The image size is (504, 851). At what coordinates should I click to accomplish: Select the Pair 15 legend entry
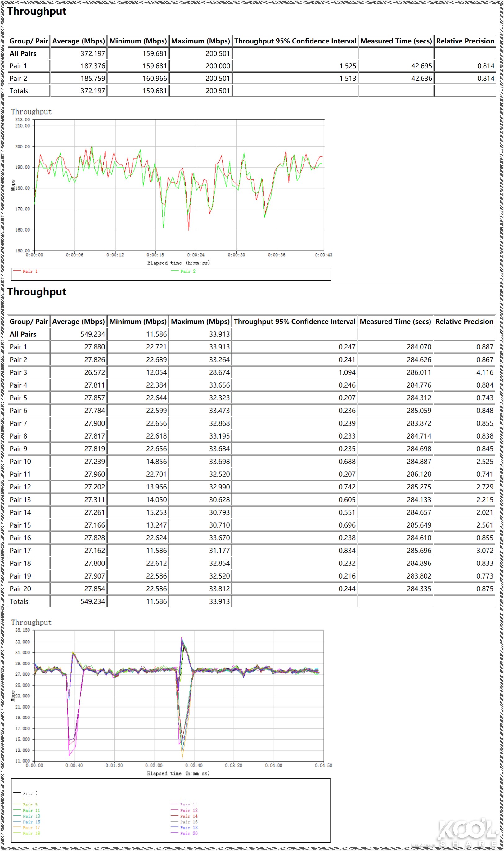coord(26,822)
